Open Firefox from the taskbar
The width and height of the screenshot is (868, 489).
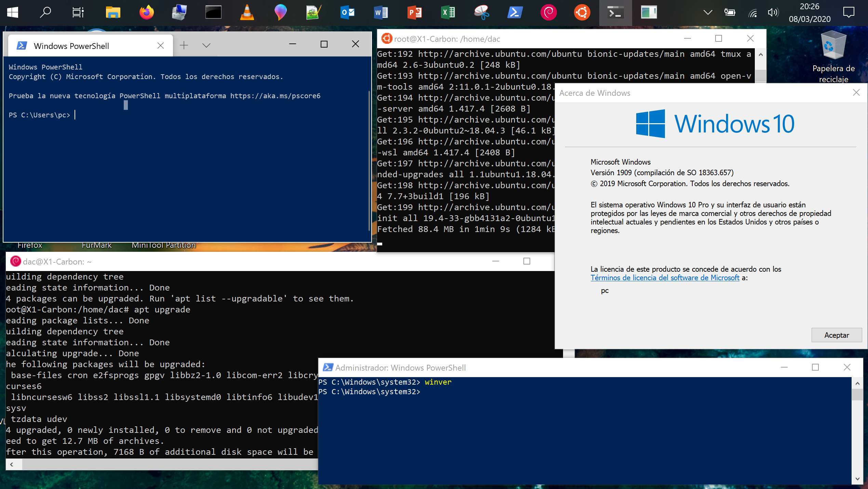click(x=146, y=13)
